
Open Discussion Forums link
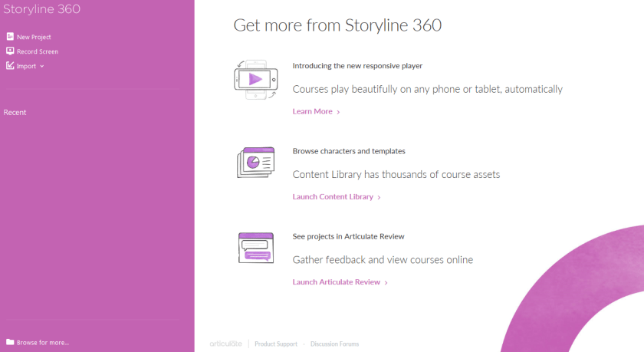click(334, 344)
